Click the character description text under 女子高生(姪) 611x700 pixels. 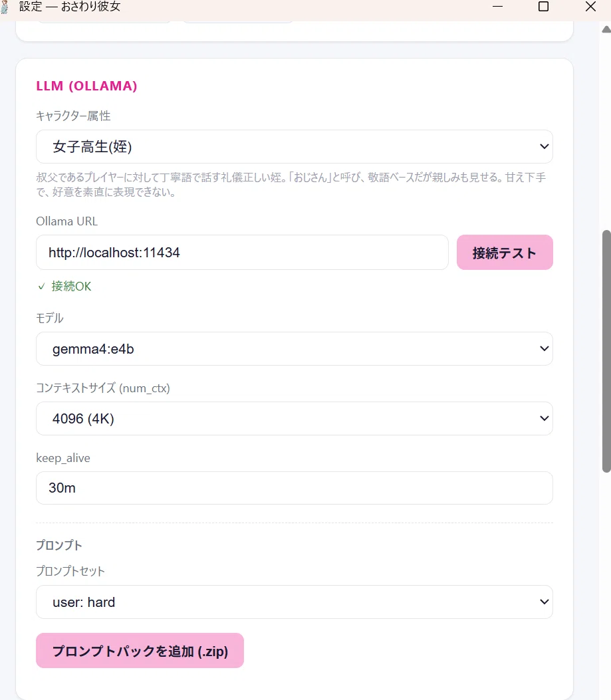pos(291,185)
